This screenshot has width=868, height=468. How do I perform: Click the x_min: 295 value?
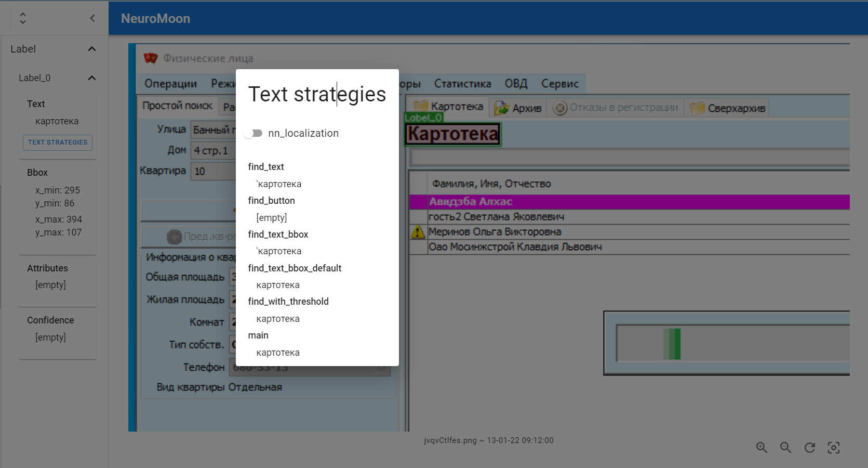[58, 190]
